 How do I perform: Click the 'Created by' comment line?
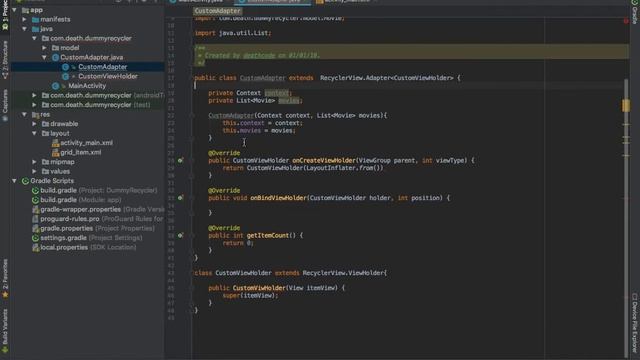pyautogui.click(x=258, y=56)
